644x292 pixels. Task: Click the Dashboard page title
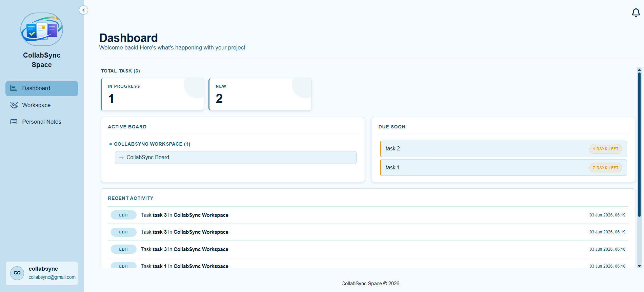coord(128,38)
